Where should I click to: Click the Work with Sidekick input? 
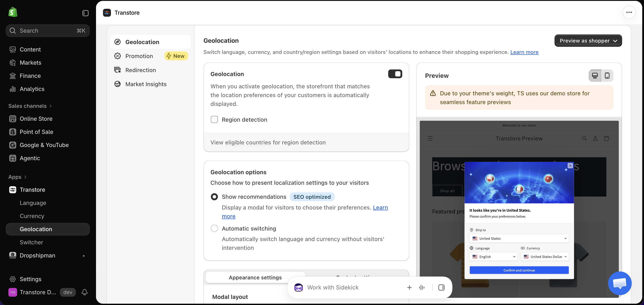point(333,287)
